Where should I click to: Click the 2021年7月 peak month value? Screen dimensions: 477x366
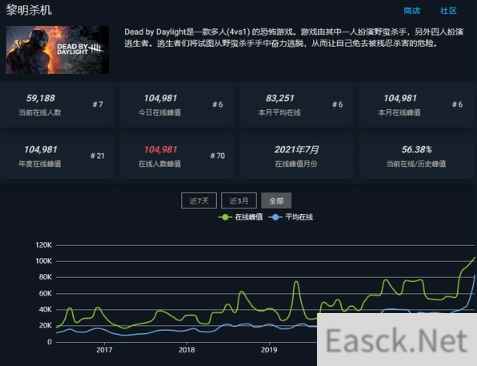click(x=296, y=150)
